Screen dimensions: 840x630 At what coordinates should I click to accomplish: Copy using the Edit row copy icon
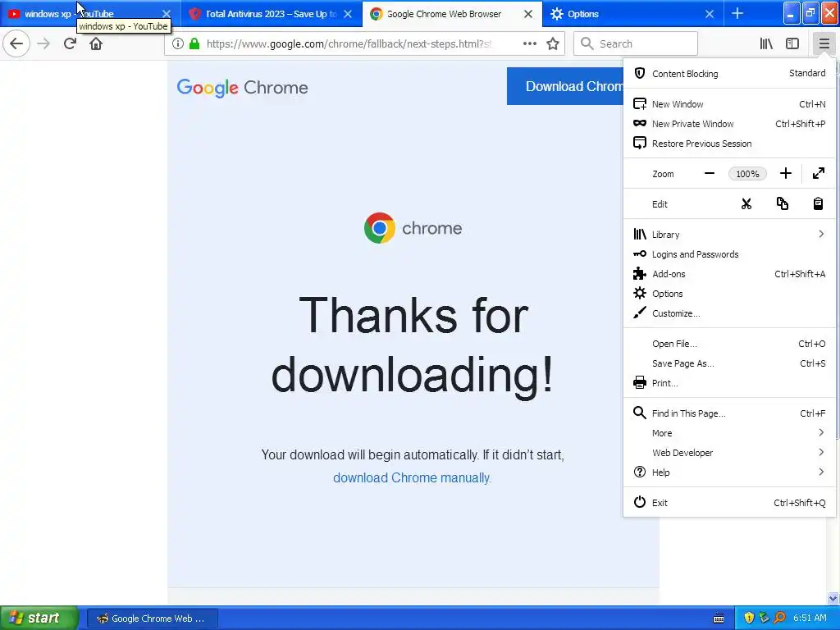coord(782,203)
